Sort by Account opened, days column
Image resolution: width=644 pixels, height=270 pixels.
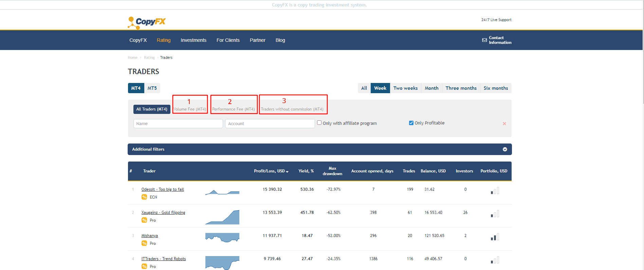click(372, 171)
